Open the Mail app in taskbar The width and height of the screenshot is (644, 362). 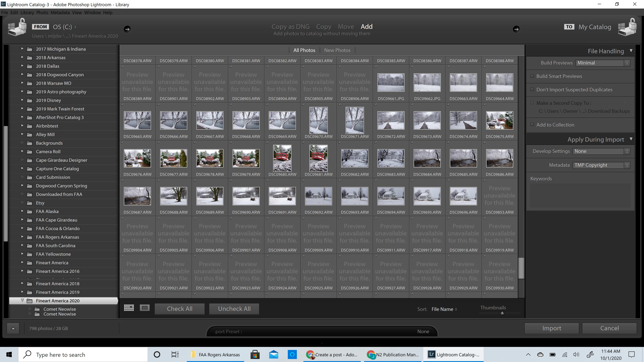[x=274, y=354]
